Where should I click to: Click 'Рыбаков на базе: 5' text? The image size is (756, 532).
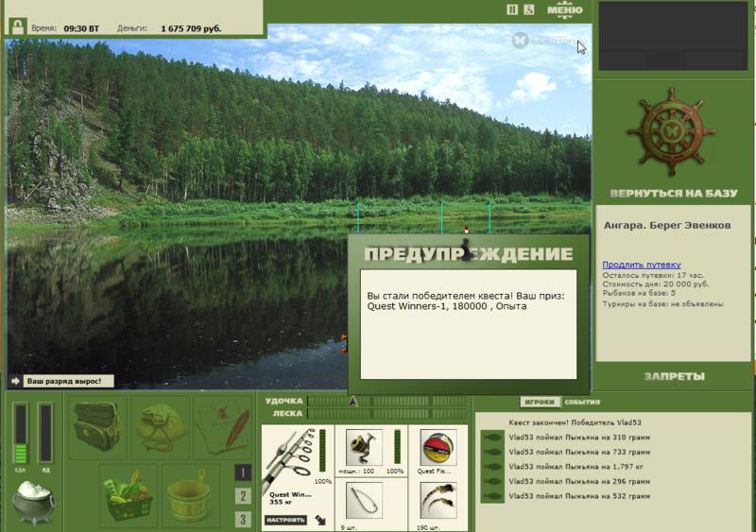coord(639,293)
